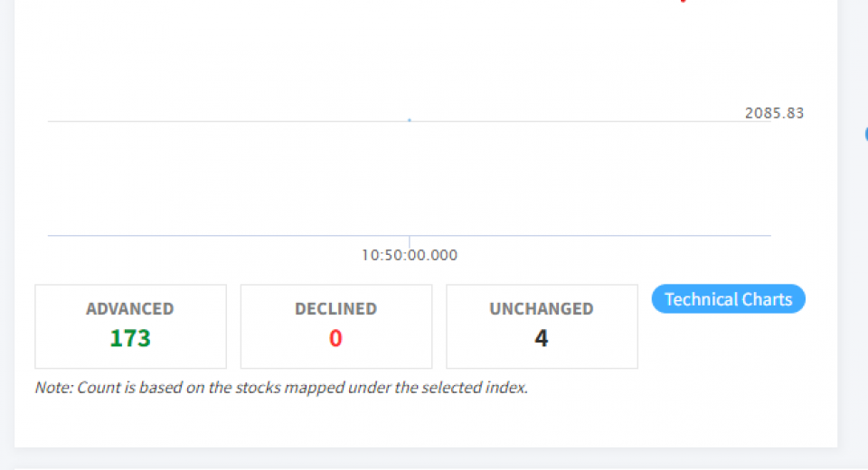Click the 10:50 tick mark on axis
The width and height of the screenshot is (868, 470).
[x=410, y=240]
